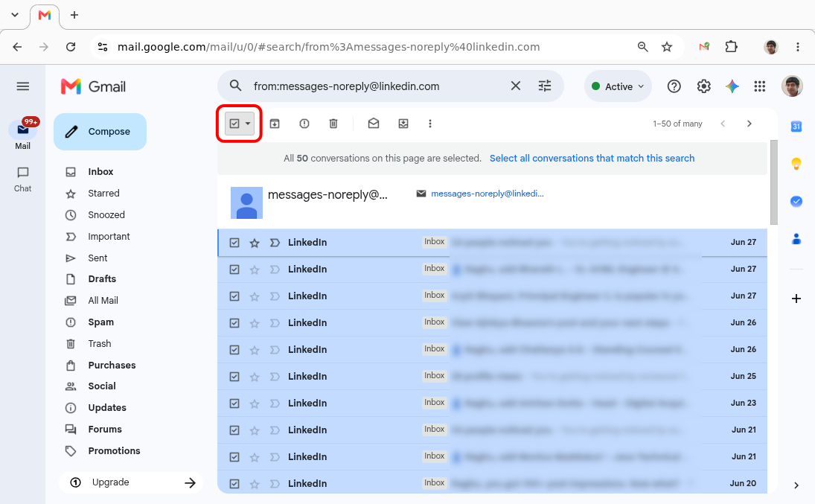
Task: Open the Trash folder
Action: 99,343
